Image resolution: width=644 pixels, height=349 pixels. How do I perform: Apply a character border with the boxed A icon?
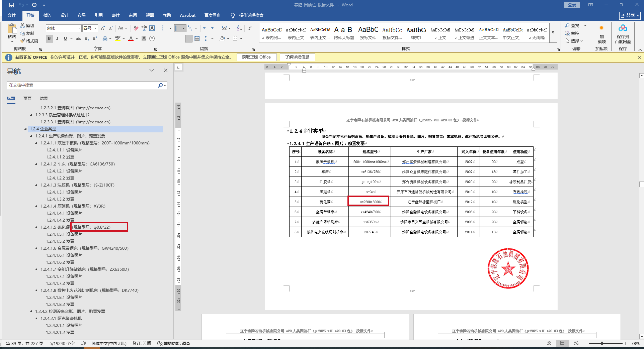pyautogui.click(x=152, y=28)
